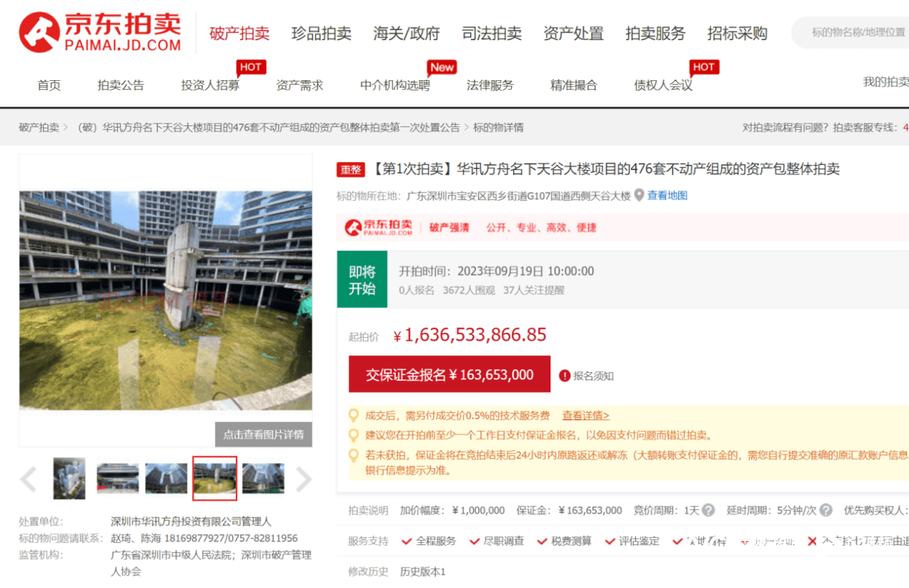Screen dimensions: 909x588
Task: Select the aerial building rendering thumbnail
Action: [69, 479]
